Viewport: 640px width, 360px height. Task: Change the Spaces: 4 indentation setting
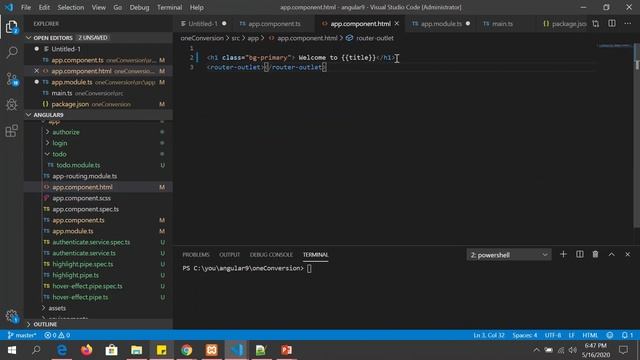[x=524, y=335]
